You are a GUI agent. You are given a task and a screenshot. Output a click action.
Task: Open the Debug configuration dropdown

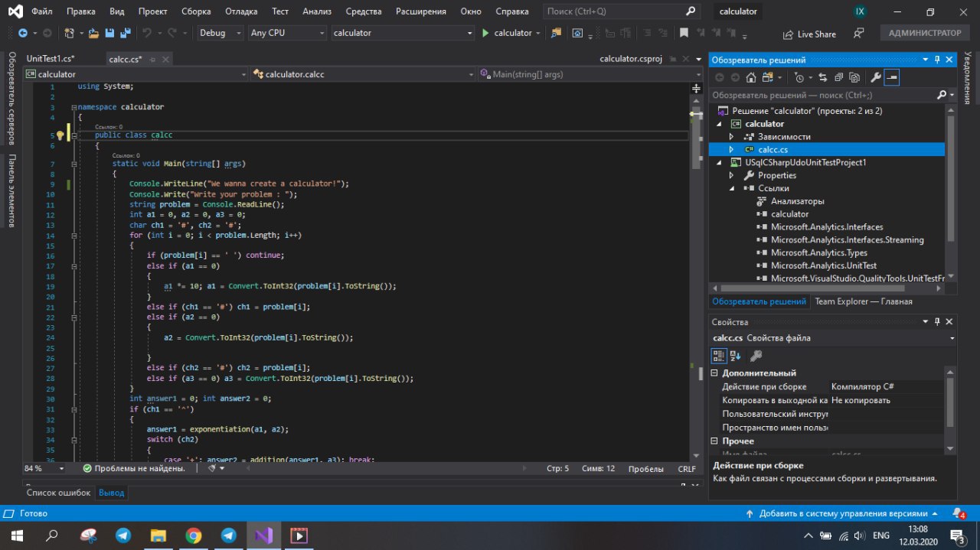[220, 33]
